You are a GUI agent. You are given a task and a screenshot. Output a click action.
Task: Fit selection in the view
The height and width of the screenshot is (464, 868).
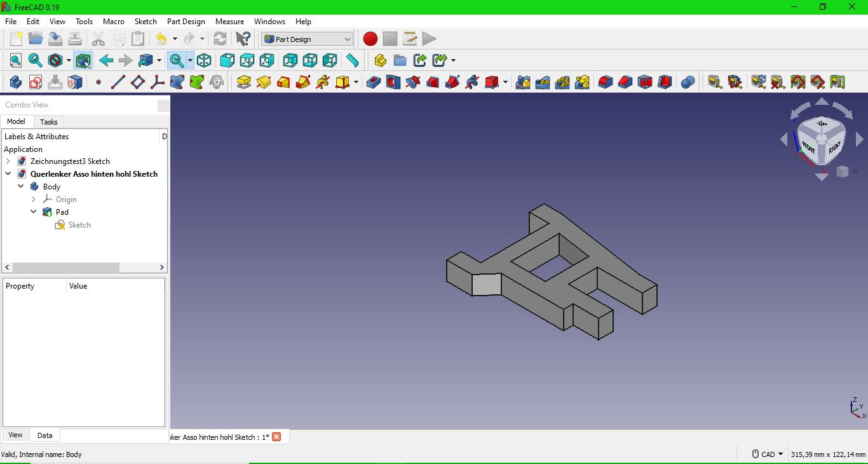tap(36, 60)
